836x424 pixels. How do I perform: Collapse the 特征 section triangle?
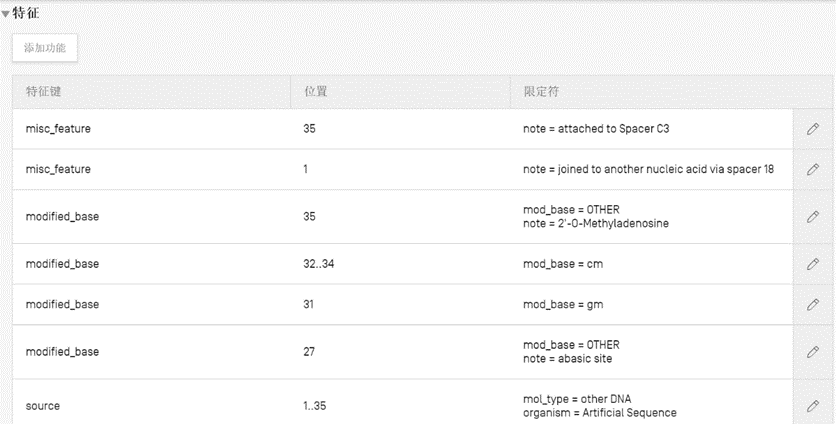(6, 14)
